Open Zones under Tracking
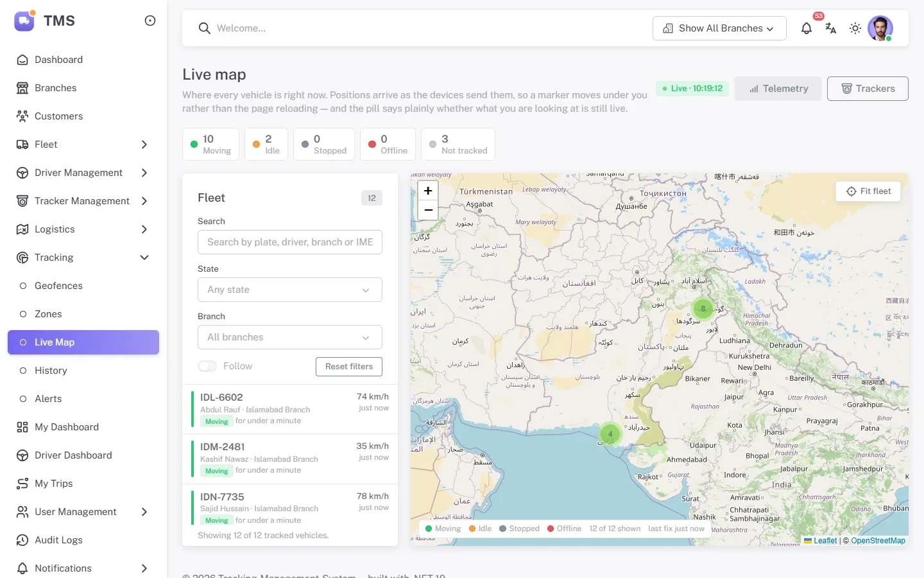 pyautogui.click(x=83, y=314)
